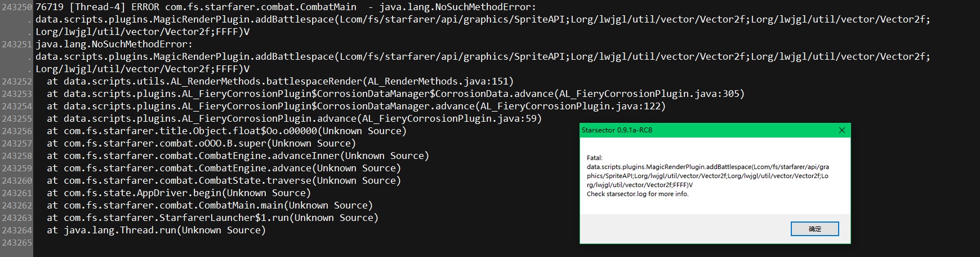This screenshot has width=980, height=257.
Task: Select line number 243251 in the gutter
Action: click(17, 44)
